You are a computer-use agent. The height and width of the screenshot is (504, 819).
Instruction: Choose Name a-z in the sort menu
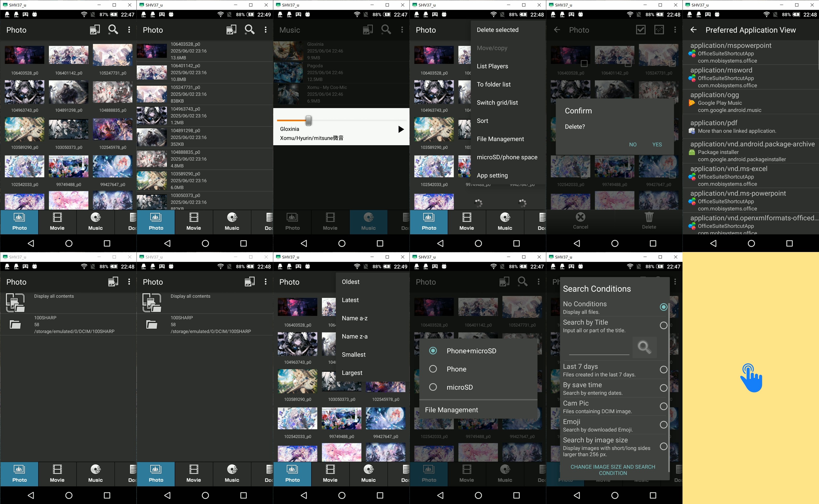372,318
